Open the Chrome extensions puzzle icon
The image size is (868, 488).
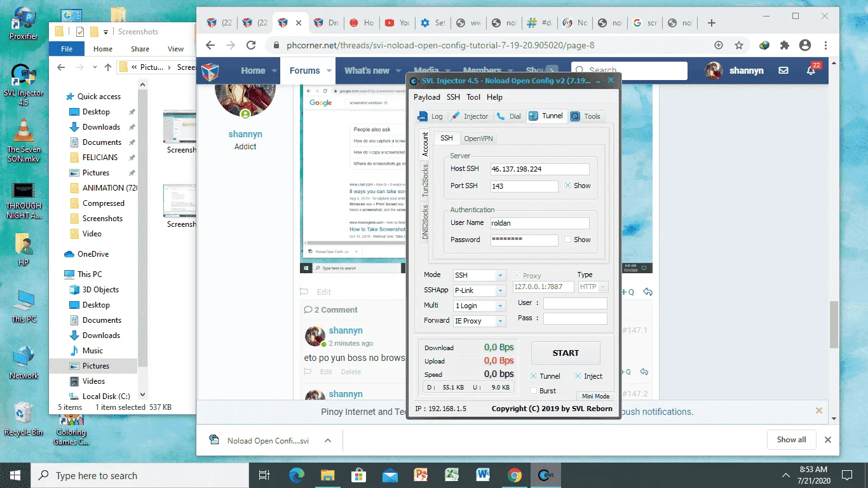click(785, 45)
